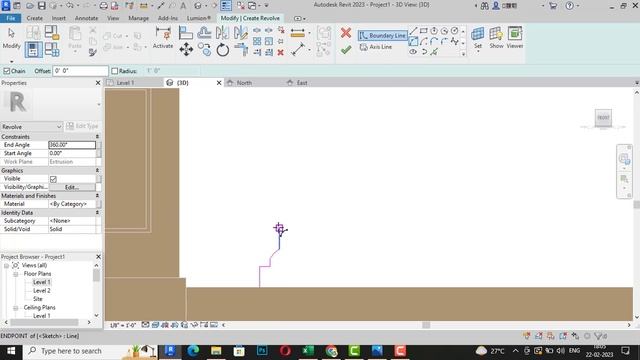
Task: Cancel edit mode with red X
Action: 346,33
